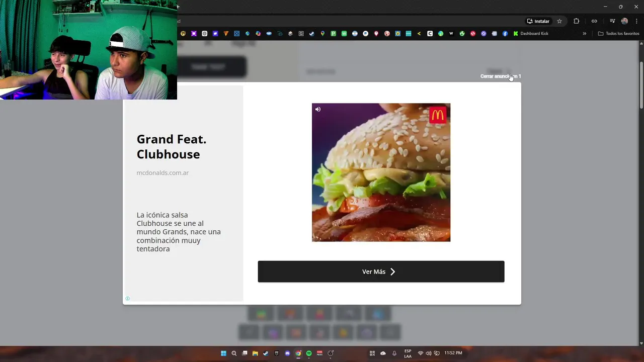The width and height of the screenshot is (644, 362).
Task: Open the 11:52 PM clock
Action: (453, 353)
